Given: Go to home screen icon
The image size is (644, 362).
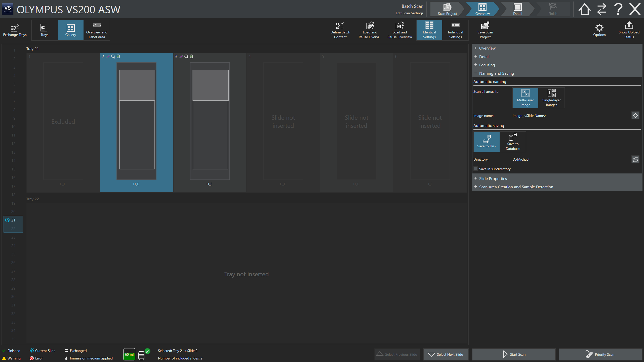Looking at the screenshot, I should click(x=584, y=9).
